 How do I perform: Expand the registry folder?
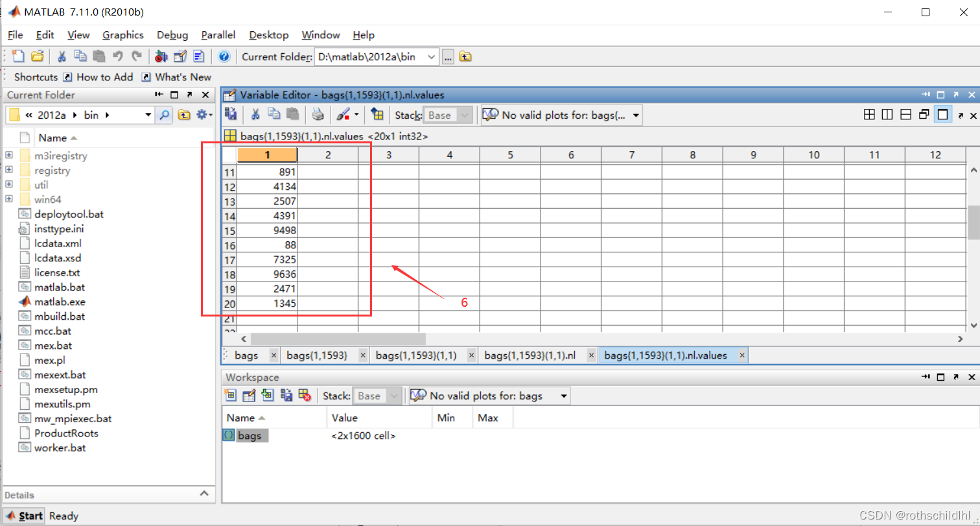[x=9, y=170]
